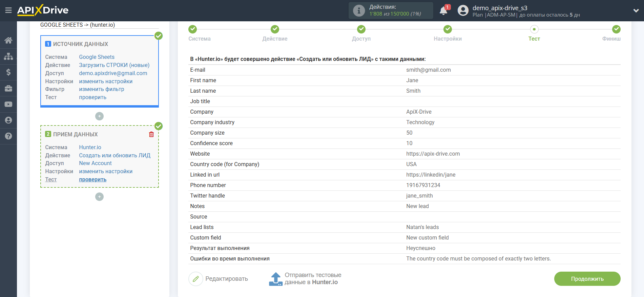The width and height of the screenshot is (644, 297).
Task: Open the connections sitemap icon in the sidebar
Action: pos(8,56)
